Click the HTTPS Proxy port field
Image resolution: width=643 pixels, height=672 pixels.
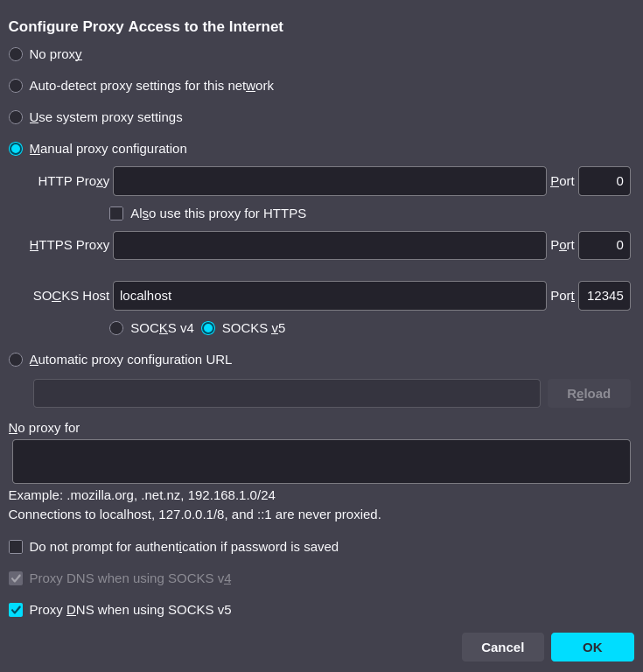pos(604,245)
